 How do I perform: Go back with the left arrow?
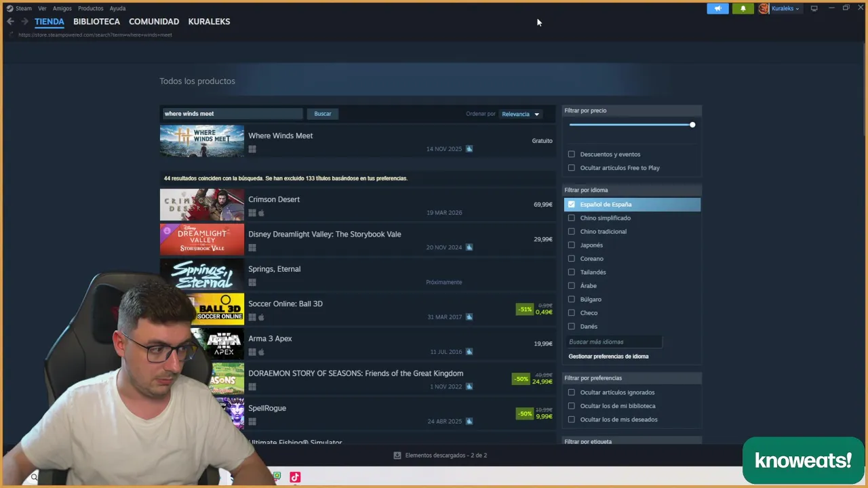pos(10,22)
